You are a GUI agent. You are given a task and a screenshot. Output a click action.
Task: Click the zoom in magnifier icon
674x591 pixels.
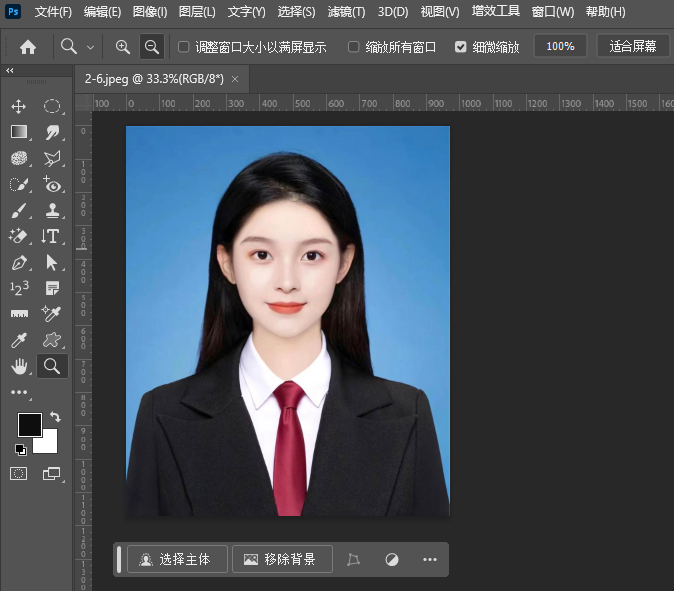click(123, 47)
